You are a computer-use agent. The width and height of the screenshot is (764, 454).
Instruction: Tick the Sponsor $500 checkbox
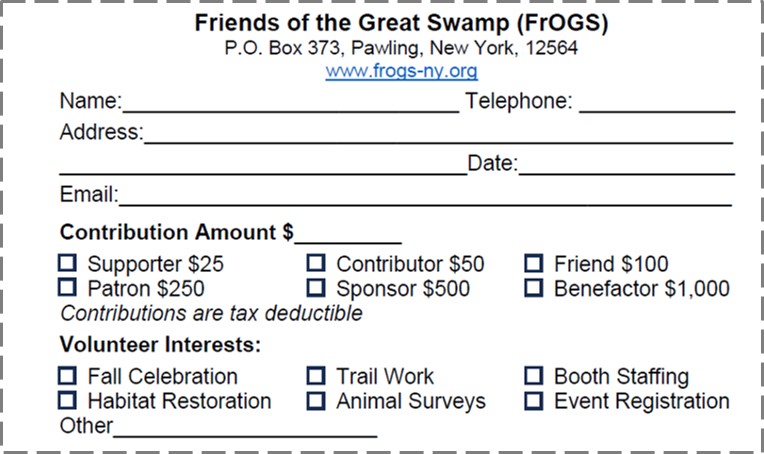(x=316, y=287)
